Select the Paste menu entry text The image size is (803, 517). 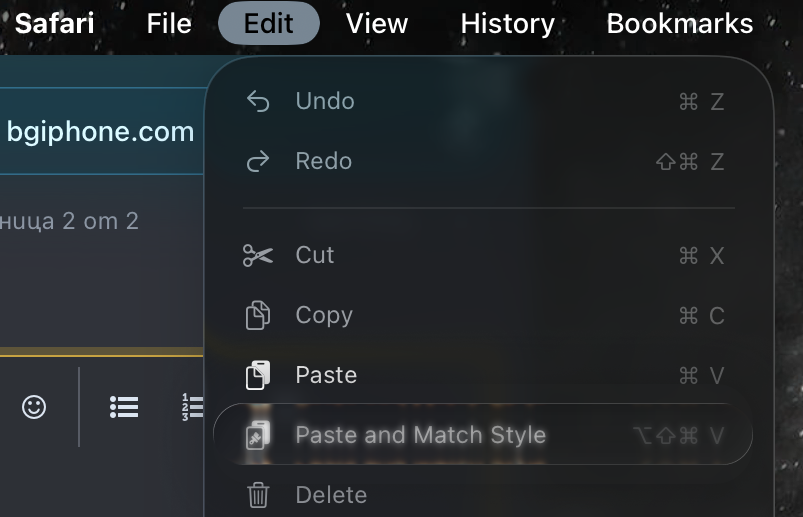click(326, 375)
